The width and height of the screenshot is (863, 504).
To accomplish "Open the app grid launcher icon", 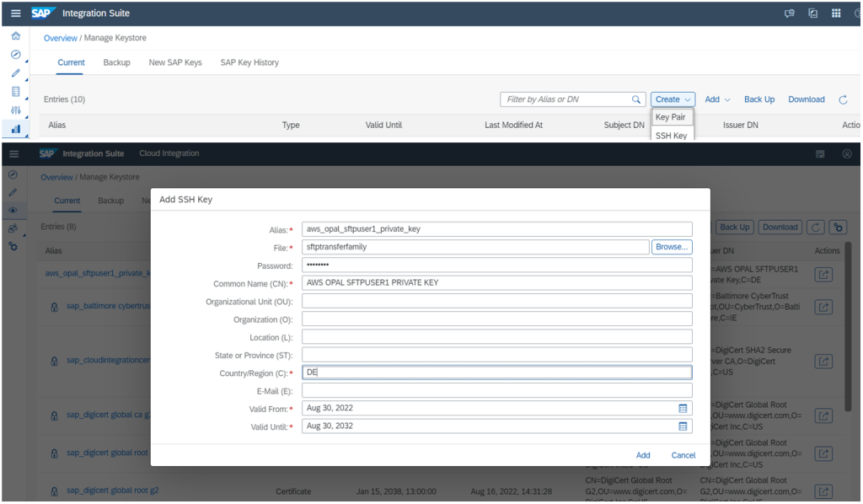I will (x=836, y=13).
